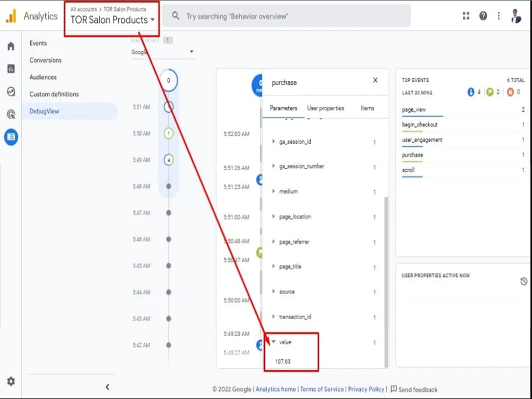
Task: Open the Privacy Policy link
Action: [x=366, y=389]
